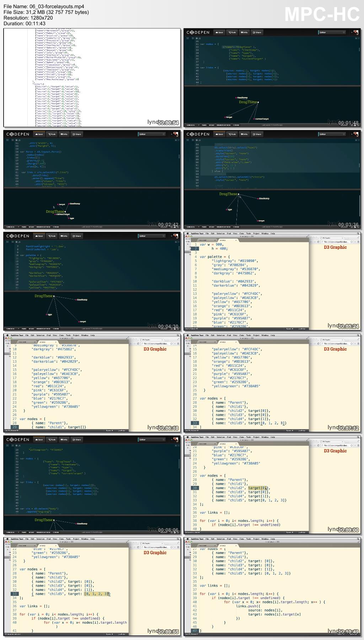
Task: Click user avatar in the 00:02:42 frame
Action: (x=175, y=134)
